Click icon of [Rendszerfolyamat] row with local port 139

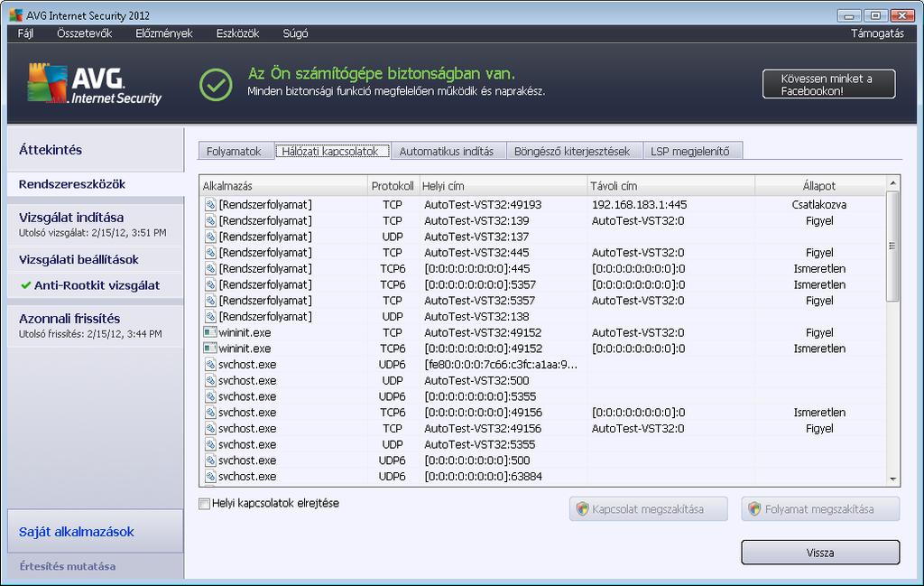210,220
